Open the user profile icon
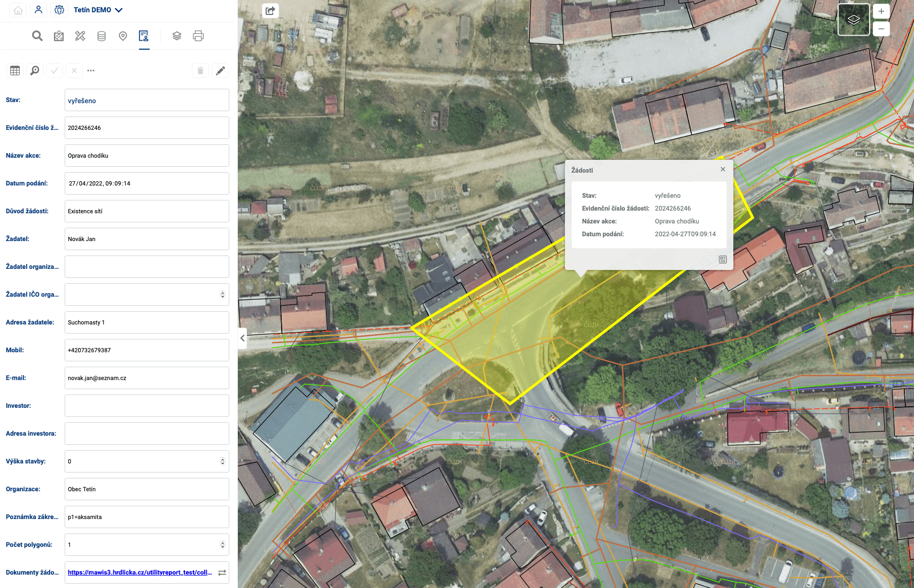Screen dimensions: 914x588 (38, 10)
